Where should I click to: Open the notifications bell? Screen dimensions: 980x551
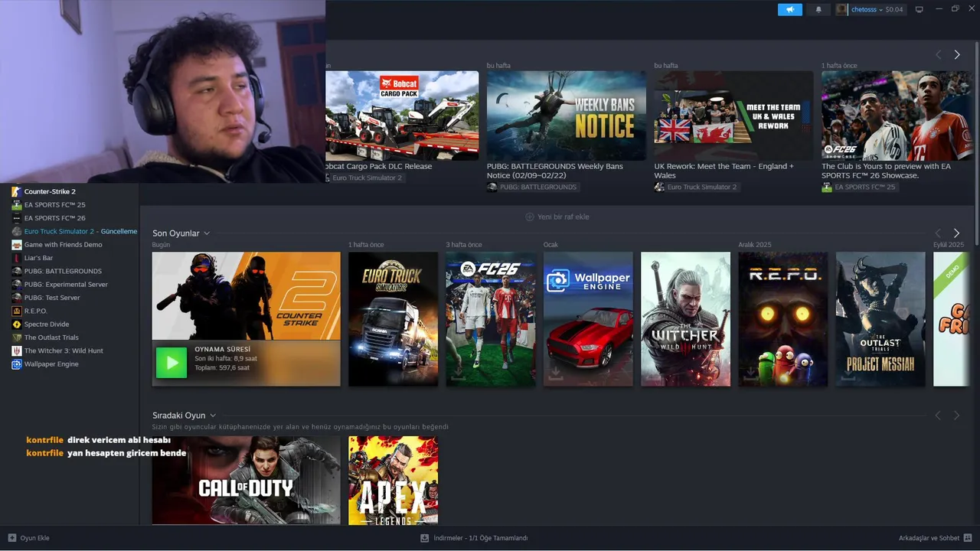pyautogui.click(x=818, y=9)
